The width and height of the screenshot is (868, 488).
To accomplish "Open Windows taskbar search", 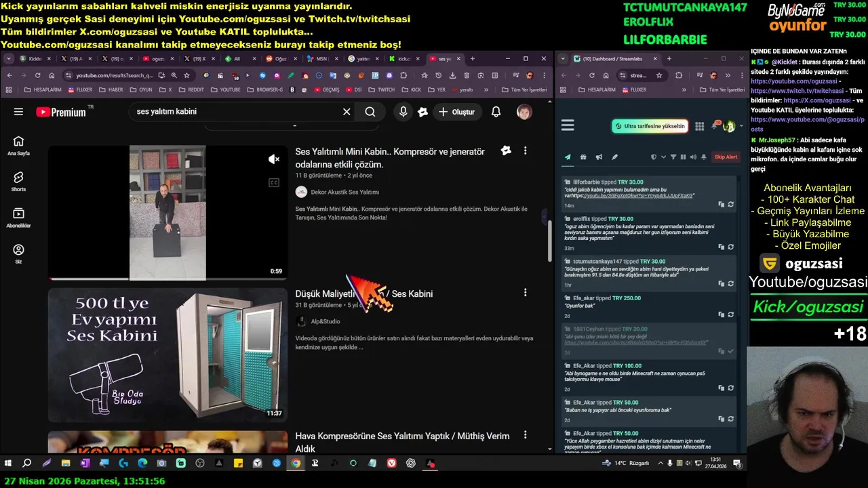I will point(27,464).
